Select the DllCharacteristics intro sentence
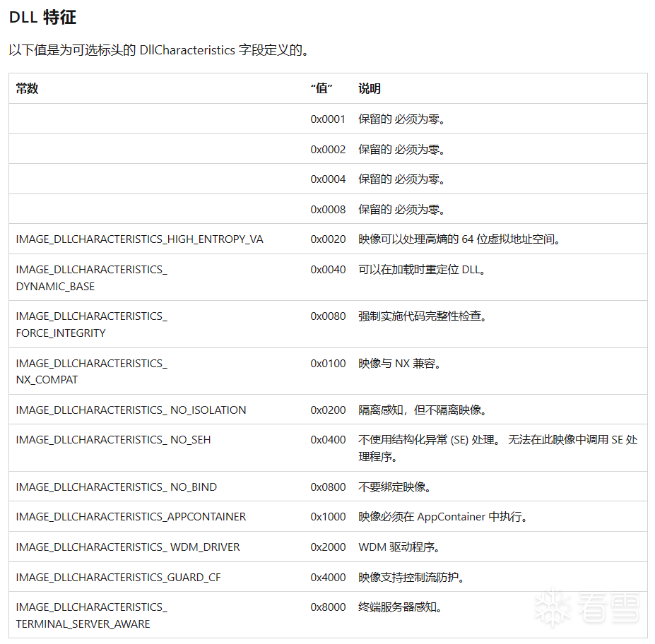Image resolution: width=655 pixels, height=644 pixels. pos(159,50)
